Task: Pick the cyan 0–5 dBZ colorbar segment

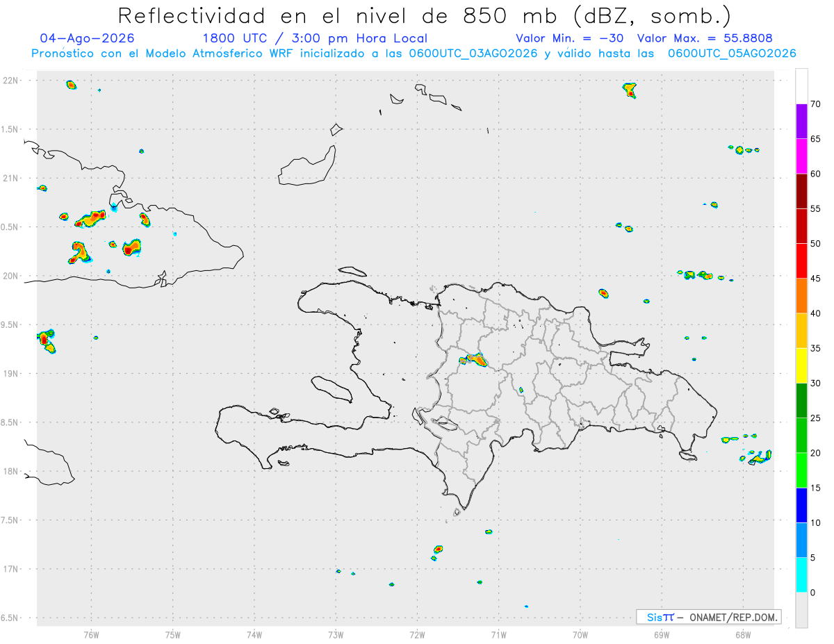Action: point(801,575)
